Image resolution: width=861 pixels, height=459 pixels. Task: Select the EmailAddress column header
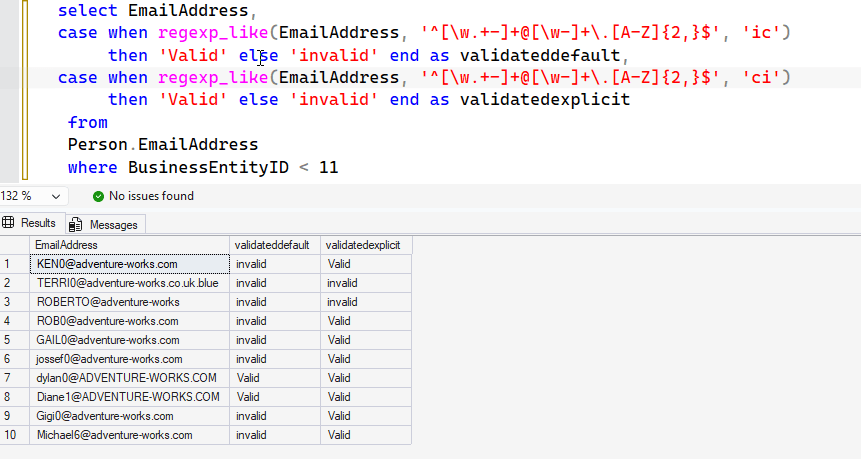click(130, 245)
